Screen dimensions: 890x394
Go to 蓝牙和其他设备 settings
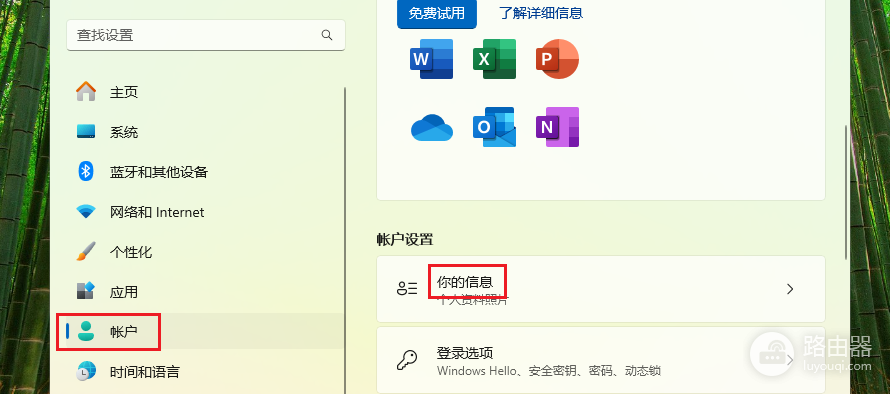click(x=205, y=172)
